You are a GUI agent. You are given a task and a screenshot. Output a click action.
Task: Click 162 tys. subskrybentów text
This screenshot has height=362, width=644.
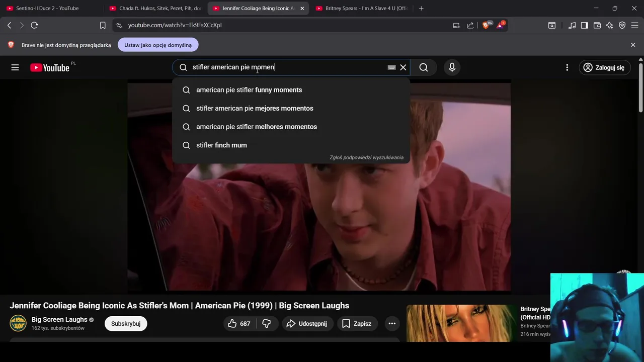coord(58,328)
